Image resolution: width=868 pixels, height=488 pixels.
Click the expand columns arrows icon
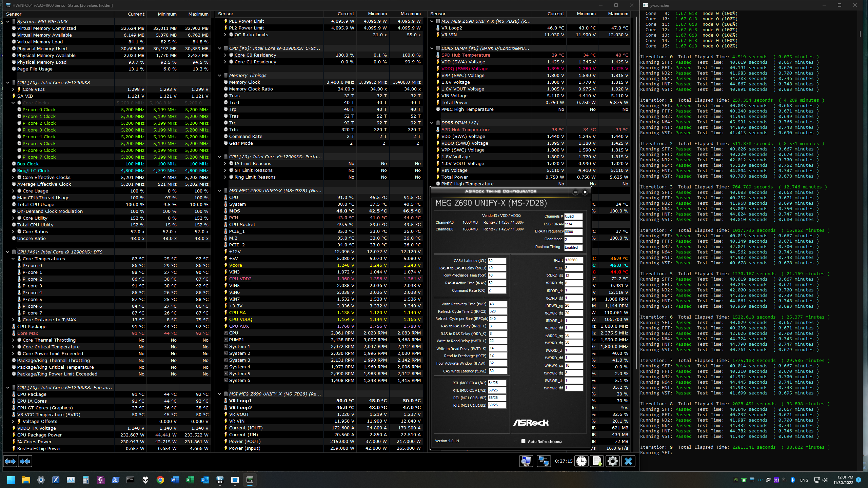(x=10, y=461)
